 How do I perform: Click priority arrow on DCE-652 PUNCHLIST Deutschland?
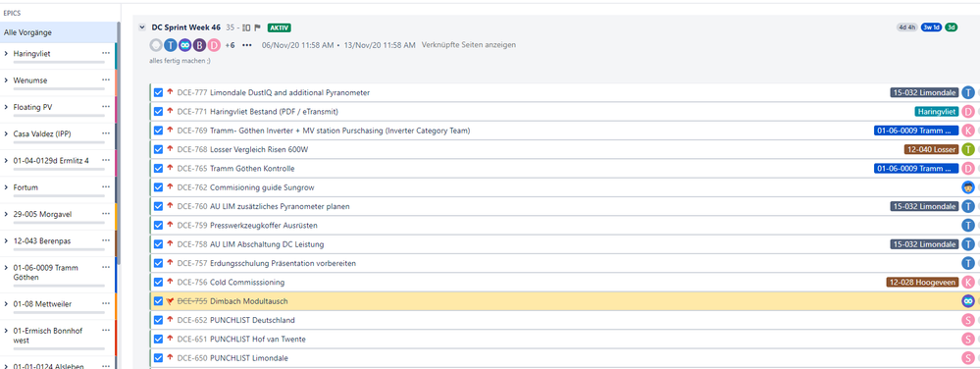pyautogui.click(x=170, y=320)
